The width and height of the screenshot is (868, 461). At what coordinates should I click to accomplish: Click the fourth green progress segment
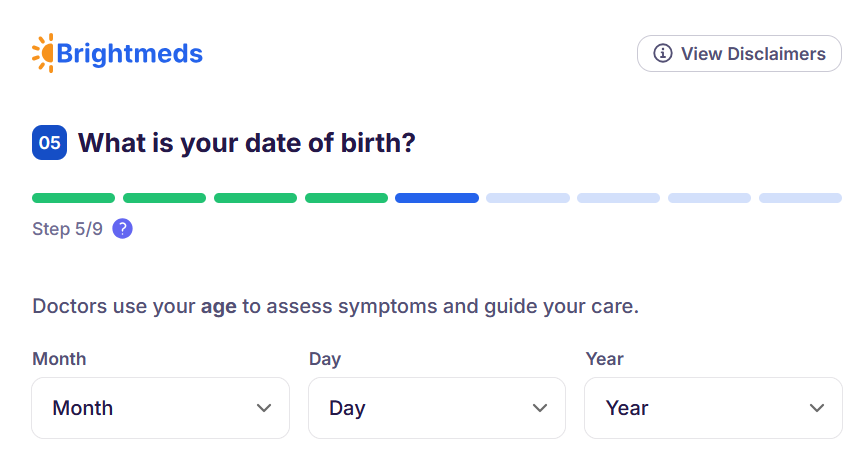pos(346,198)
